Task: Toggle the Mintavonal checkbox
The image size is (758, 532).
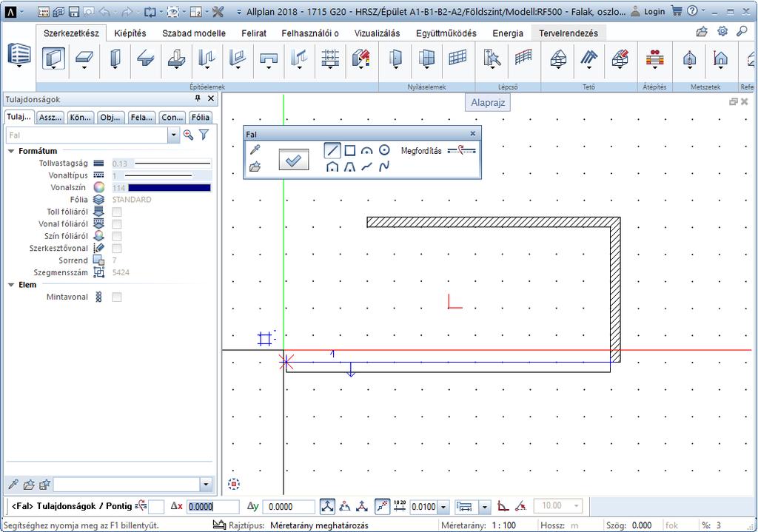Action: point(116,297)
